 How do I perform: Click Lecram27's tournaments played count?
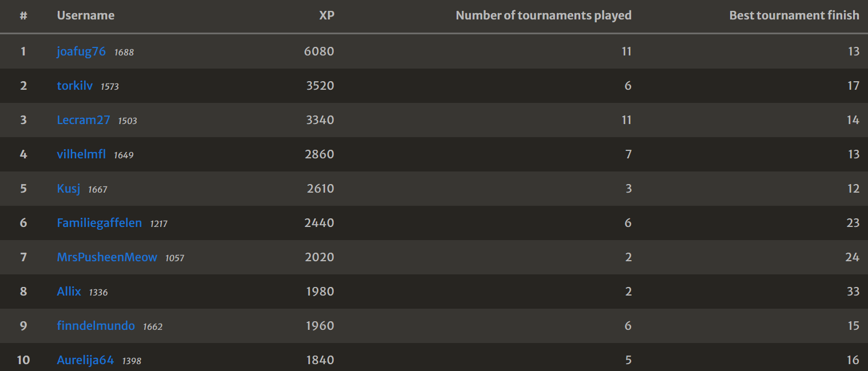point(626,120)
